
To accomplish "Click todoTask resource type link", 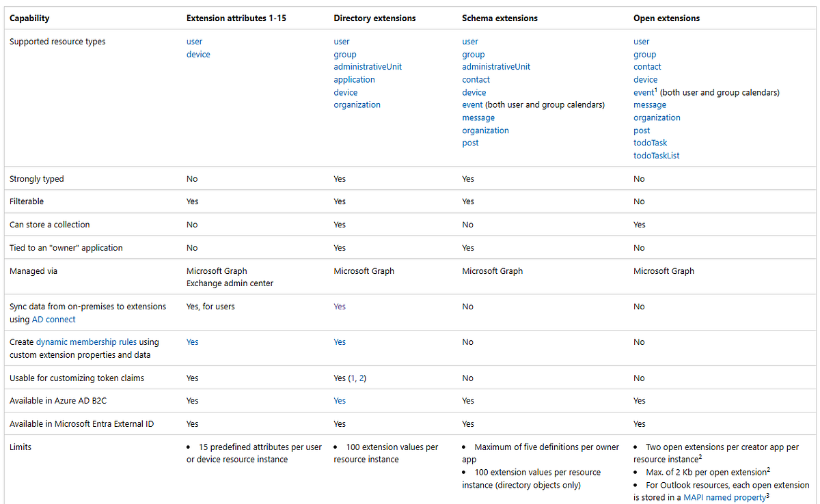I will tap(650, 143).
